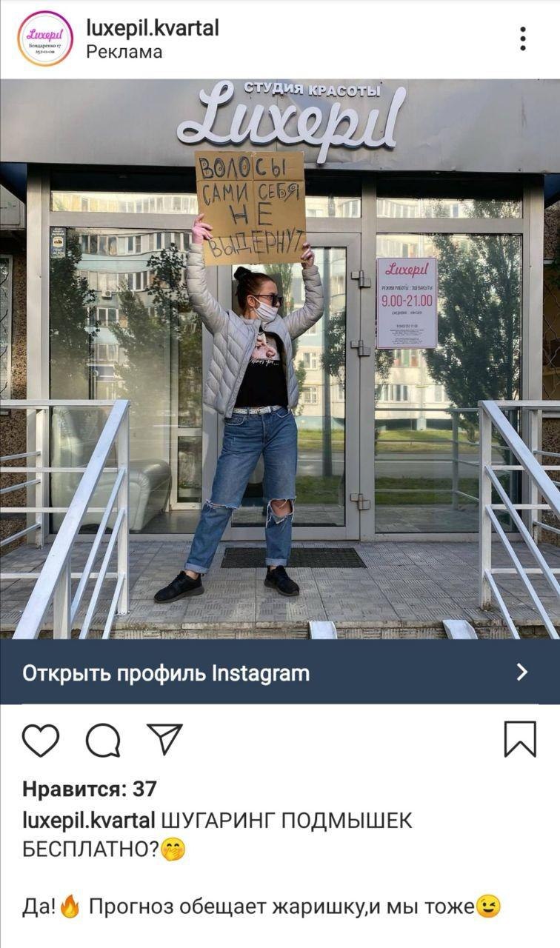The height and width of the screenshot is (948, 560).
Task: Click the Реклама sponsored label
Action: coord(124,53)
